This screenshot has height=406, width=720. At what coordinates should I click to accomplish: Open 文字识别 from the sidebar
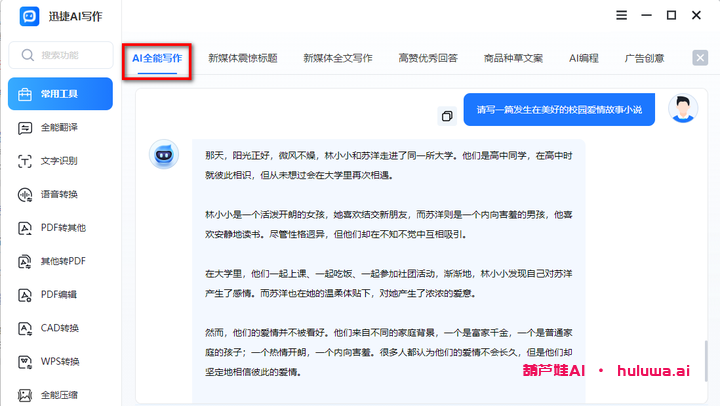tap(60, 161)
